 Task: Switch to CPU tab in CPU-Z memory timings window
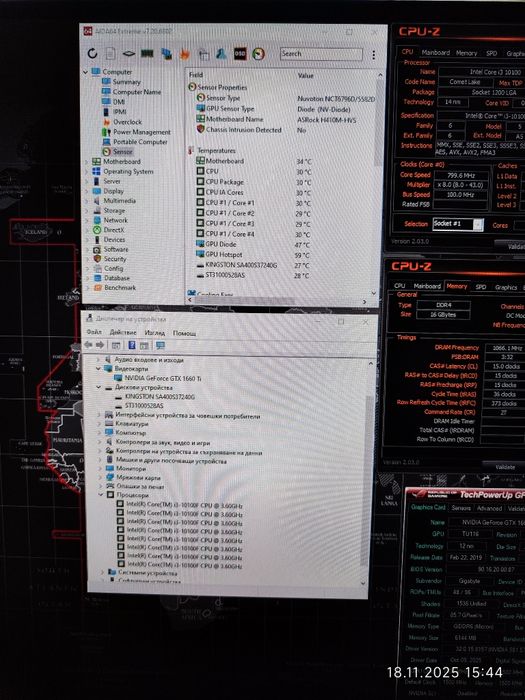point(400,286)
